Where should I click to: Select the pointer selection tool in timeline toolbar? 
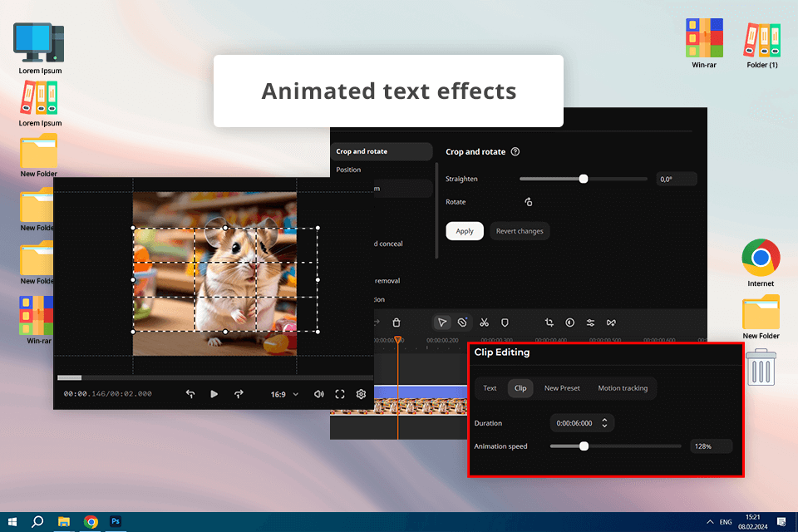point(441,323)
